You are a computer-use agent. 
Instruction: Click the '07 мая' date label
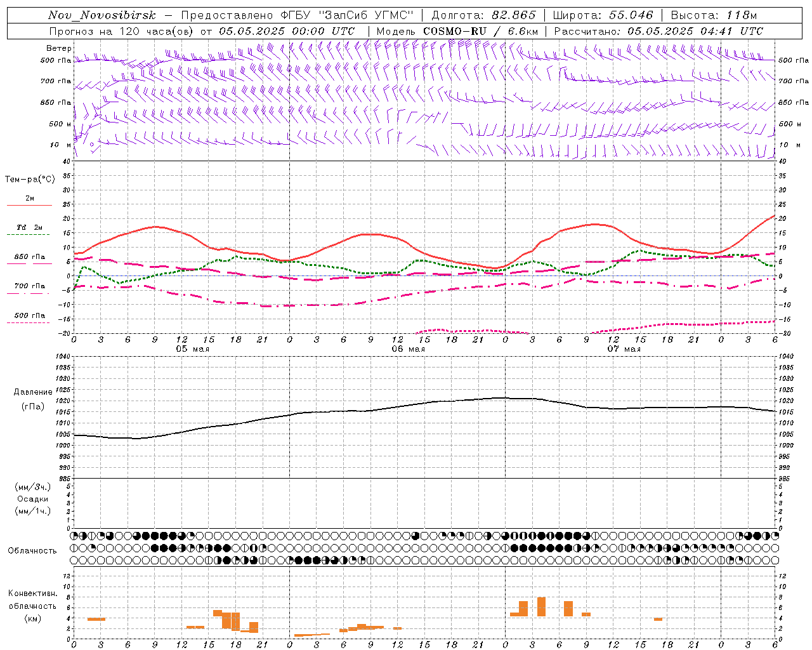point(624,349)
